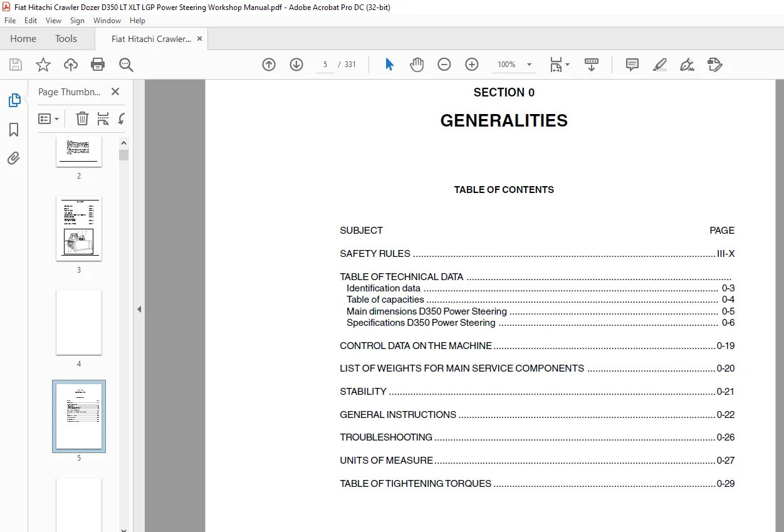Viewport: 784px width, 532px height.
Task: Click the GENERALITIES heading
Action: [504, 121]
